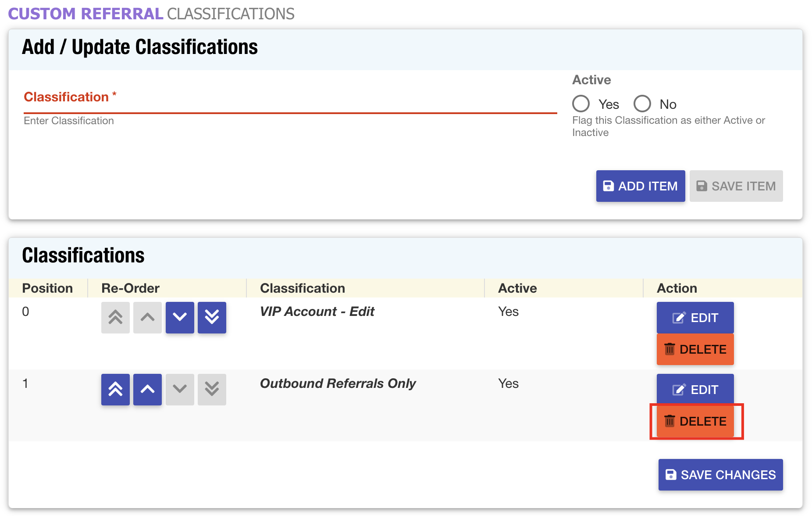Click the disabled SAVE ITEM button
The image size is (812, 516).
736,186
